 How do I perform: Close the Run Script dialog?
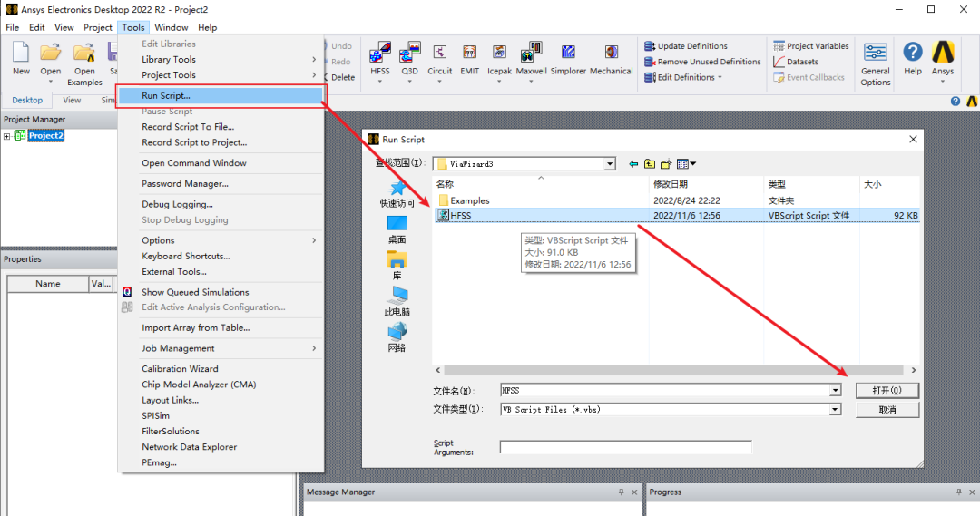913,140
